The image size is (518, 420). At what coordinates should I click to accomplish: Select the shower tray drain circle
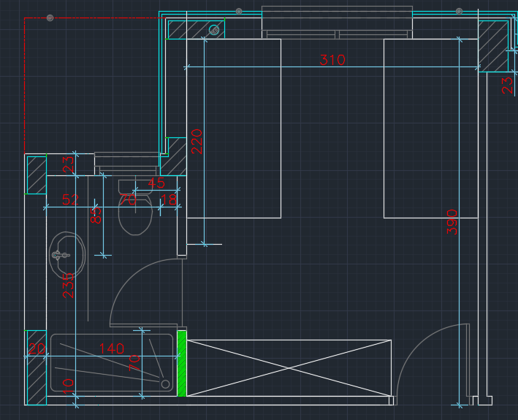(166, 384)
